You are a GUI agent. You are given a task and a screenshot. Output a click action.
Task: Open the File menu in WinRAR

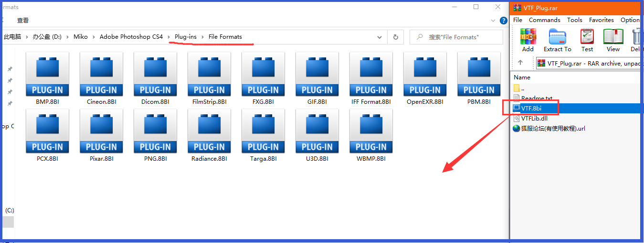517,20
